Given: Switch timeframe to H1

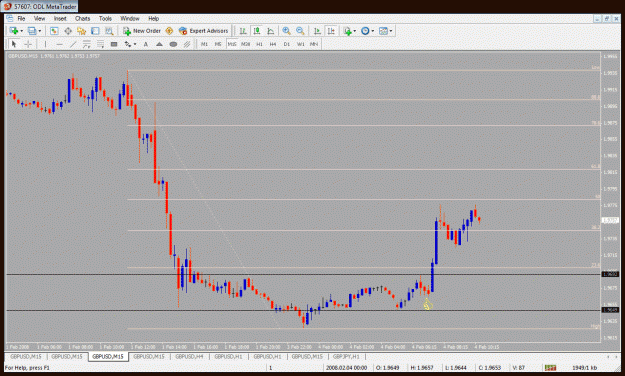Looking at the screenshot, I should pyautogui.click(x=259, y=44).
